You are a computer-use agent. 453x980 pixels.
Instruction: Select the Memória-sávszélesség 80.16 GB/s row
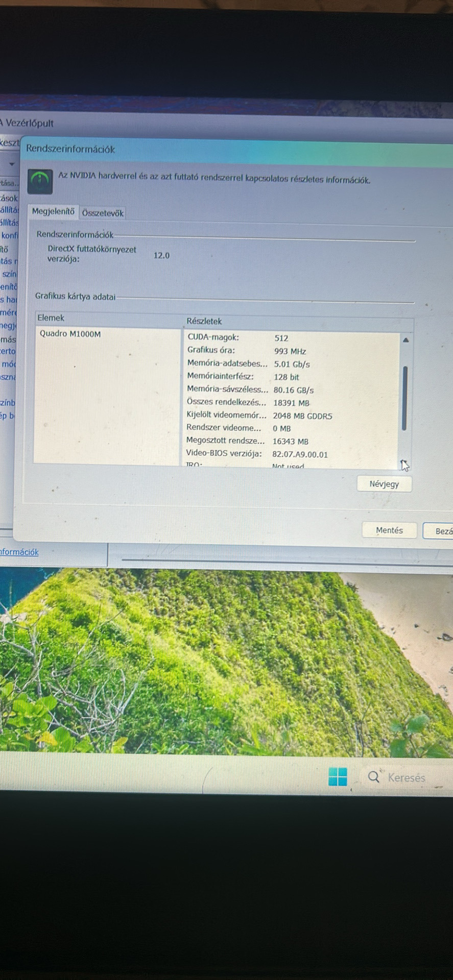coord(291,389)
